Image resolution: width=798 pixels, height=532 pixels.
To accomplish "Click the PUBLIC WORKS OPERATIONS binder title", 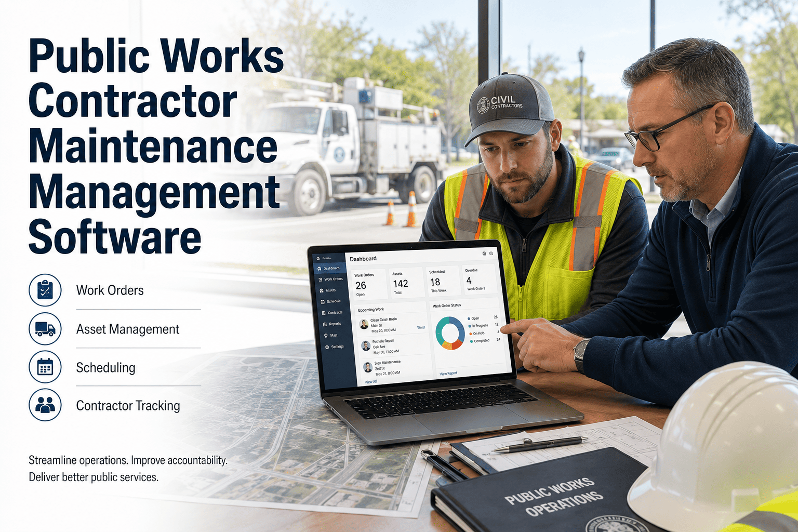I will coord(554,497).
